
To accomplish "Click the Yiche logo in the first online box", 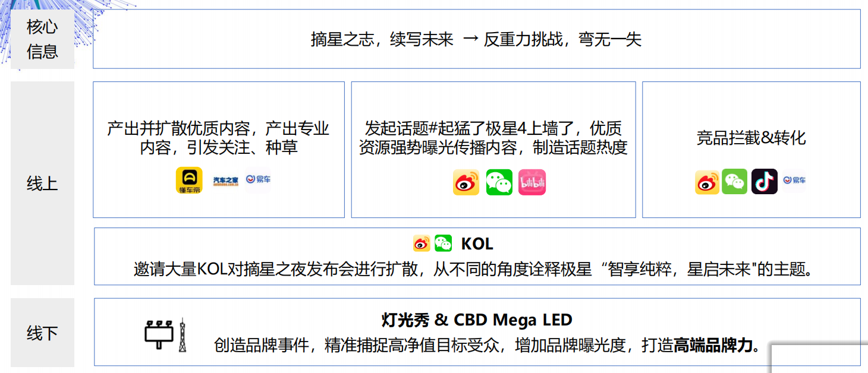I will click(259, 179).
